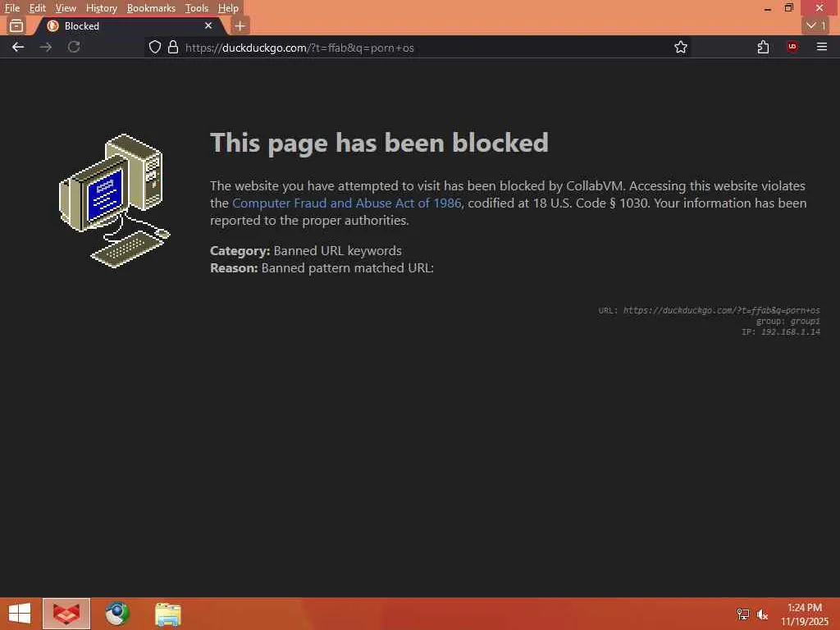Open the Bookmarks menu
This screenshot has width=840, height=630.
151,8
